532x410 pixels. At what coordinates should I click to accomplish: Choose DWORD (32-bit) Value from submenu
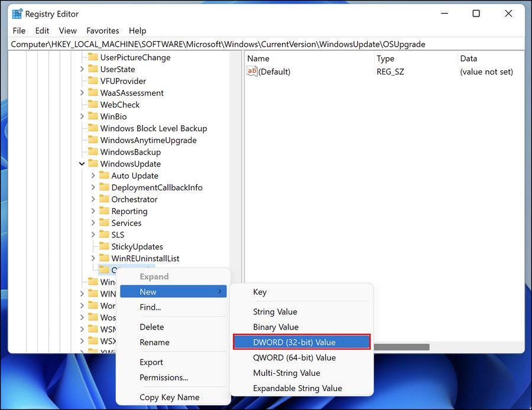[301, 342]
